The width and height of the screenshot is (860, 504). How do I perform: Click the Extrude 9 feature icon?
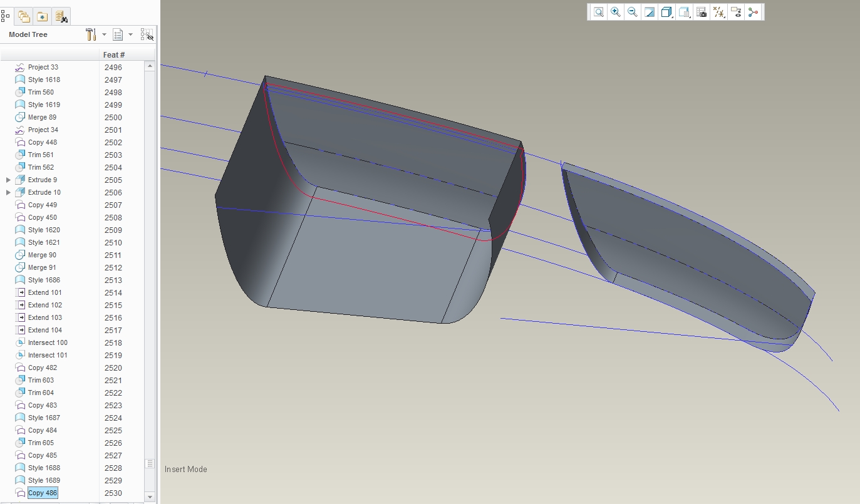click(20, 180)
